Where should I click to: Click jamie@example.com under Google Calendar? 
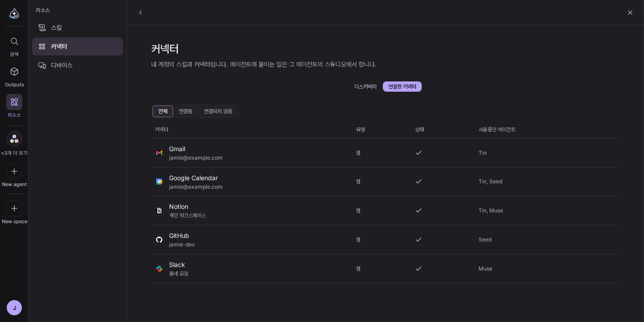click(x=195, y=187)
